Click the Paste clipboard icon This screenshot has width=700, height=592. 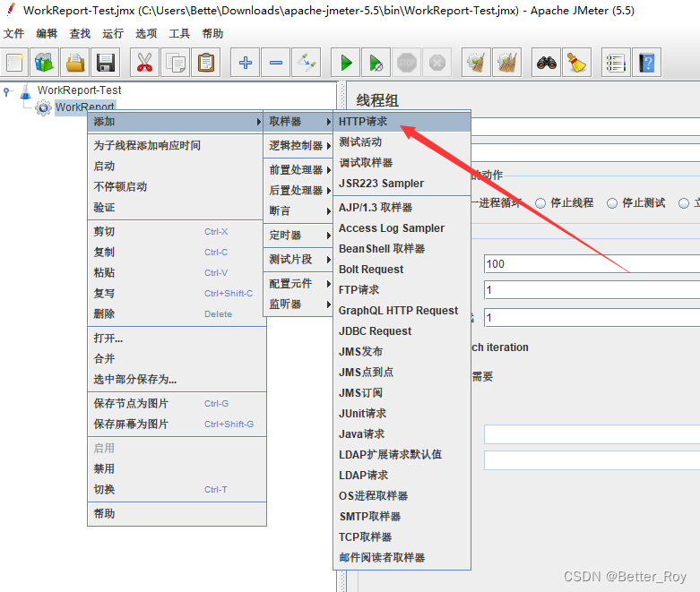pos(206,63)
